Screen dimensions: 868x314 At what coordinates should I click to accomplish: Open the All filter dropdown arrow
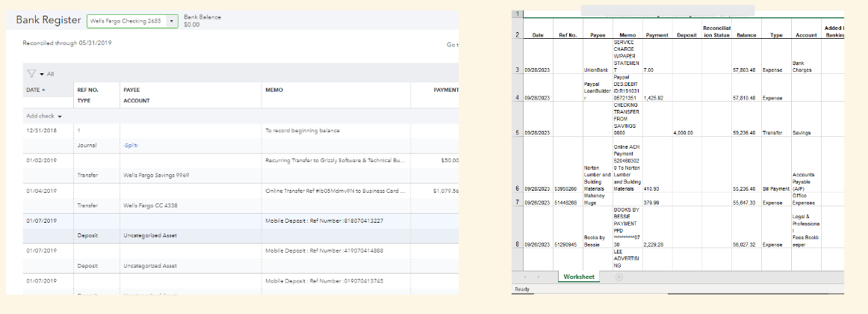coord(42,74)
